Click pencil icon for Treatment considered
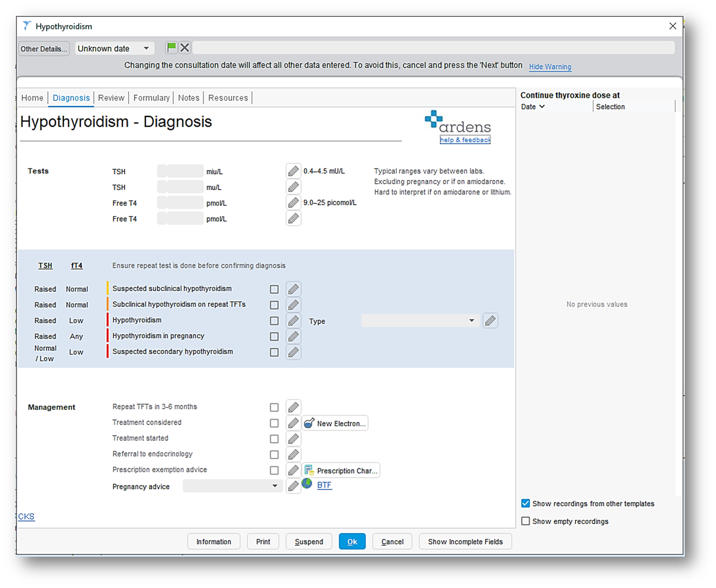 [x=293, y=423]
